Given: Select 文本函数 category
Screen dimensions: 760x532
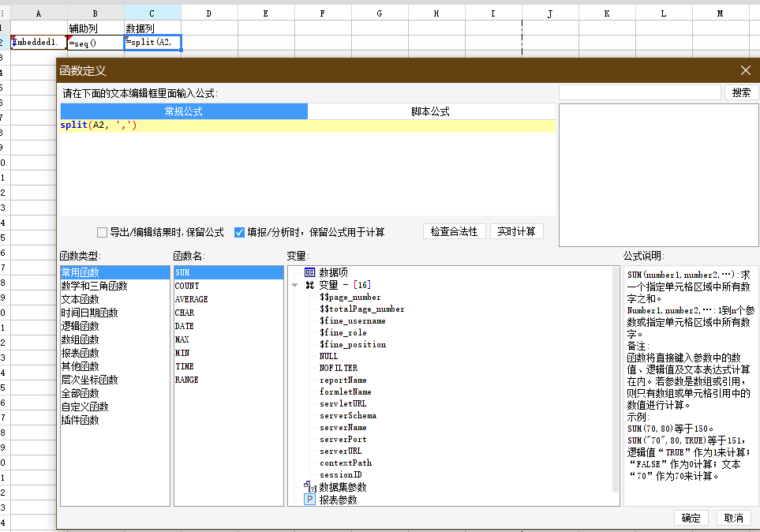Looking at the screenshot, I should point(115,299).
